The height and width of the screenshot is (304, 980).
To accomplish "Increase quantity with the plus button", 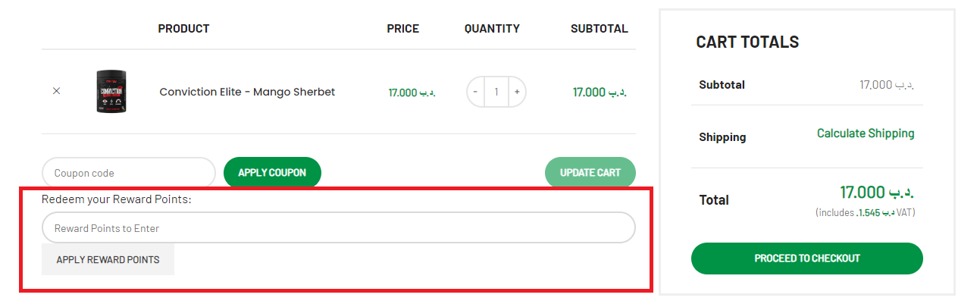I will click(x=517, y=92).
